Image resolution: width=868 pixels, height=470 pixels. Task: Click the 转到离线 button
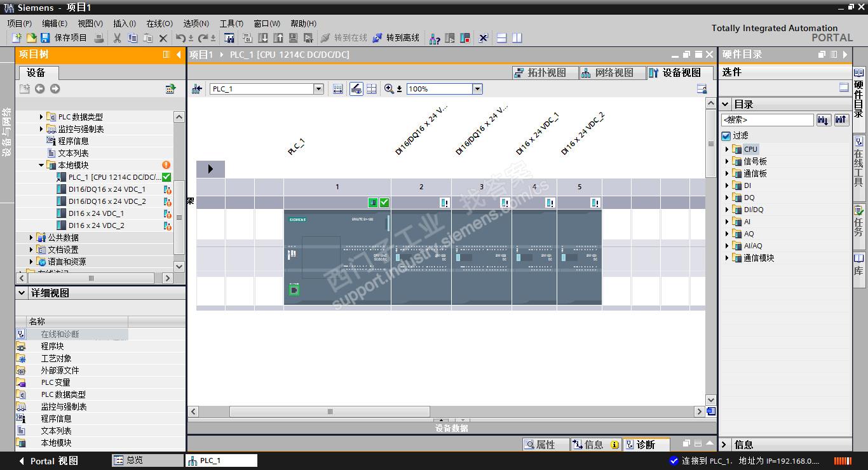pyautogui.click(x=396, y=38)
